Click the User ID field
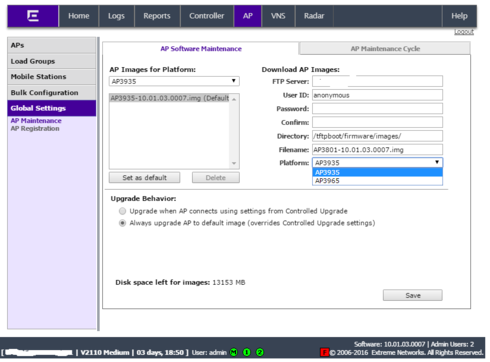 pos(377,95)
